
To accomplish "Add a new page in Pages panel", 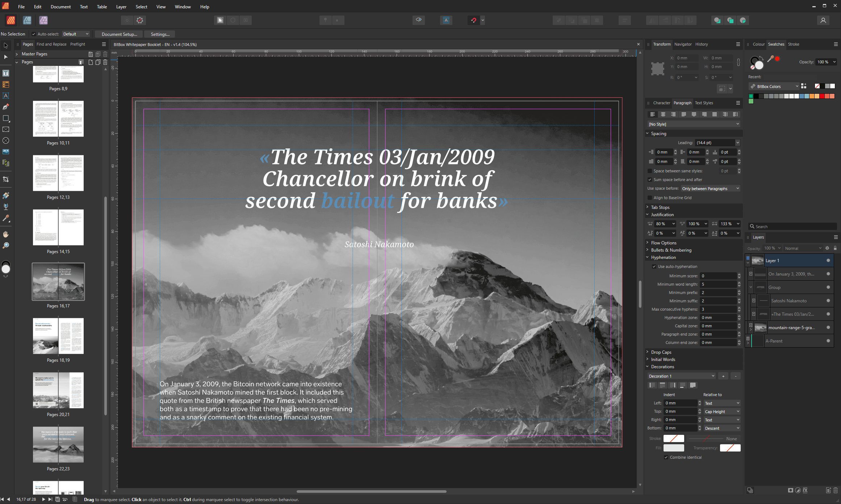I will click(91, 62).
